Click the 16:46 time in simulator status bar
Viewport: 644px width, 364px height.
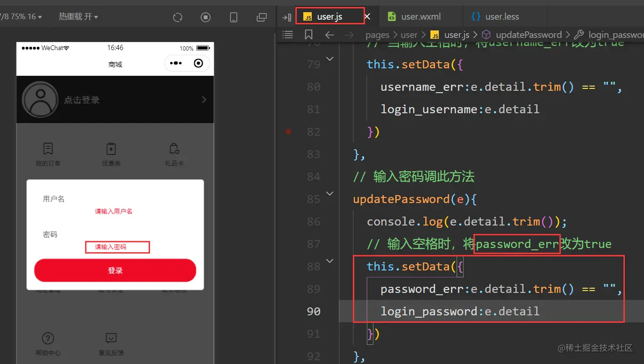115,48
